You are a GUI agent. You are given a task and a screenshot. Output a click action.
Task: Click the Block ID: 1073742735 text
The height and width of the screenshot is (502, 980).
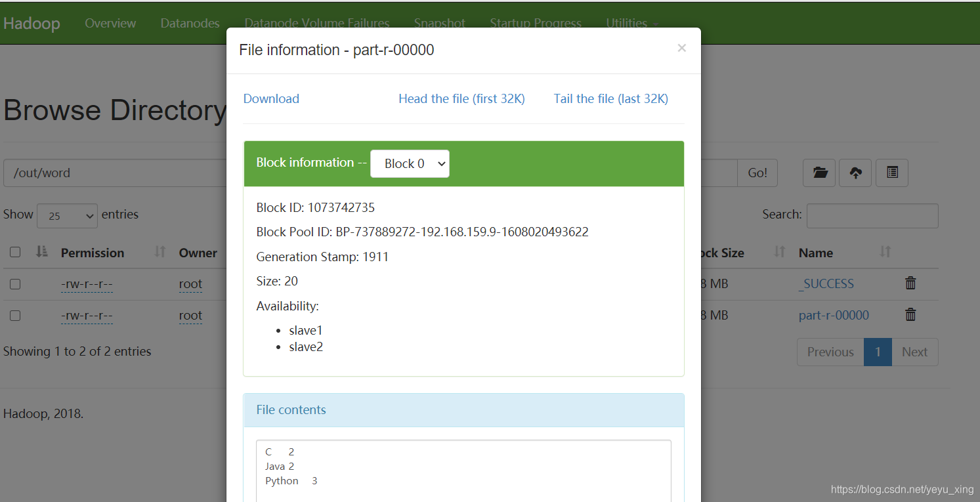[x=316, y=207]
